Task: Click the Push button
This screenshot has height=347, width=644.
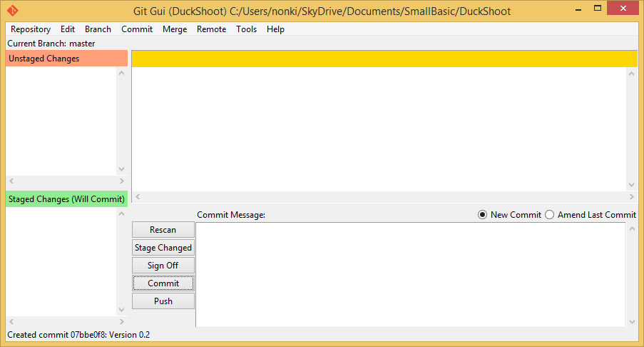Action: (x=163, y=301)
